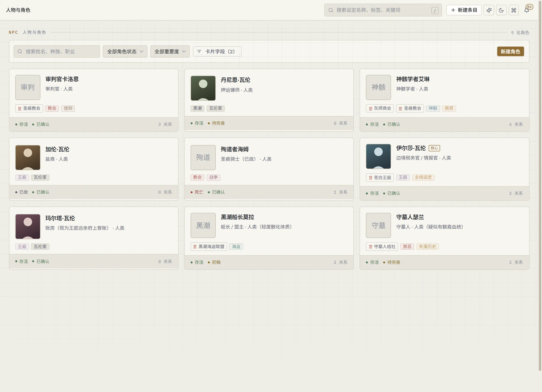Open 丹尼恩·瓦伦 portrait thumbnail

point(203,88)
